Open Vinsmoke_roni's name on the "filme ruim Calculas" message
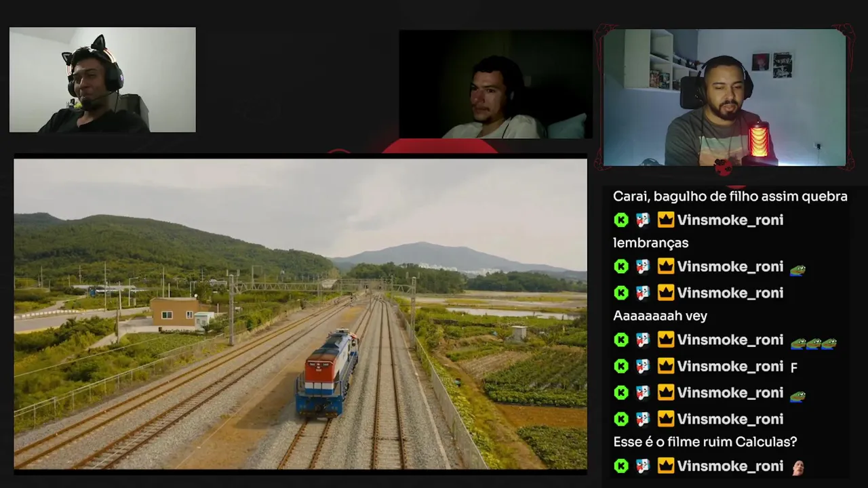 (x=730, y=419)
